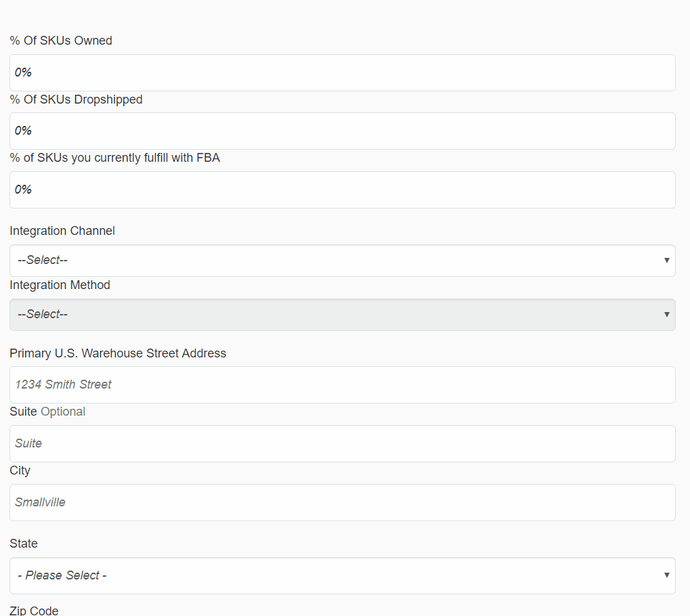Viewport: 690px width, 616px height.
Task: Focus the FBA fulfilled SKUs percentage field
Action: 343,190
